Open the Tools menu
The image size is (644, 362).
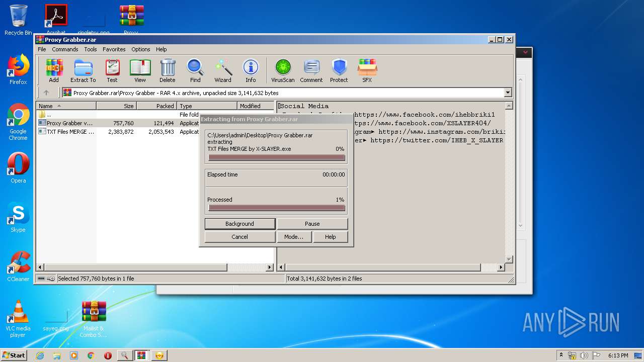pyautogui.click(x=91, y=49)
